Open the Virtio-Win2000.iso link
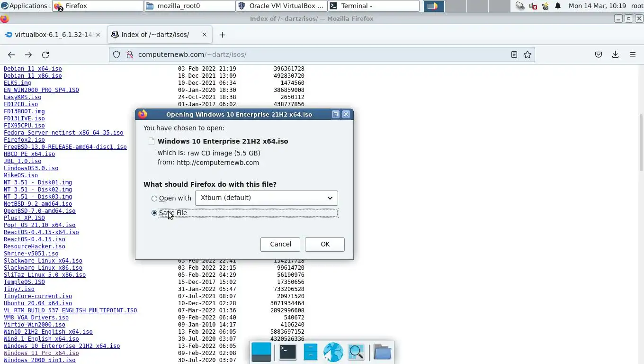The height and width of the screenshot is (364, 644). (35, 325)
